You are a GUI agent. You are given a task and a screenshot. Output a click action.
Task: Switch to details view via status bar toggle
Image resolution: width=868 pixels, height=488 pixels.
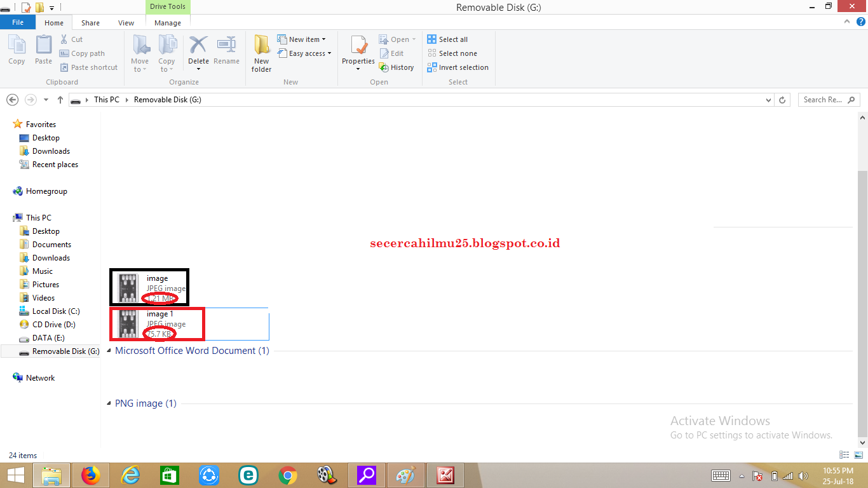click(x=844, y=455)
